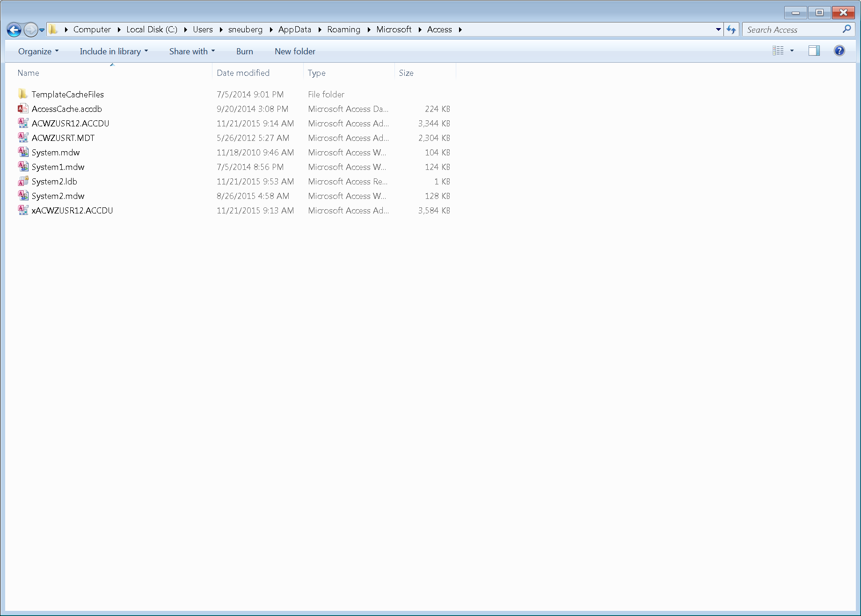Maximize the Explorer window
The image size is (861, 616).
pyautogui.click(x=819, y=13)
